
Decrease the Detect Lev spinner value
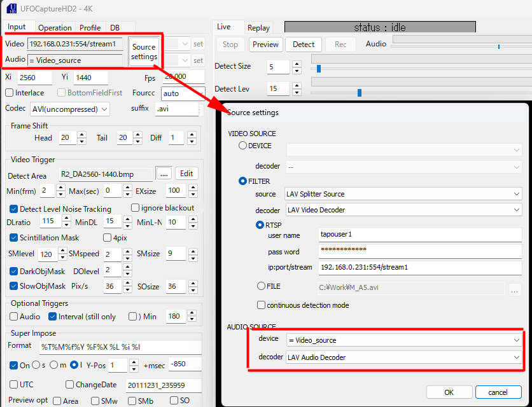pyautogui.click(x=296, y=92)
